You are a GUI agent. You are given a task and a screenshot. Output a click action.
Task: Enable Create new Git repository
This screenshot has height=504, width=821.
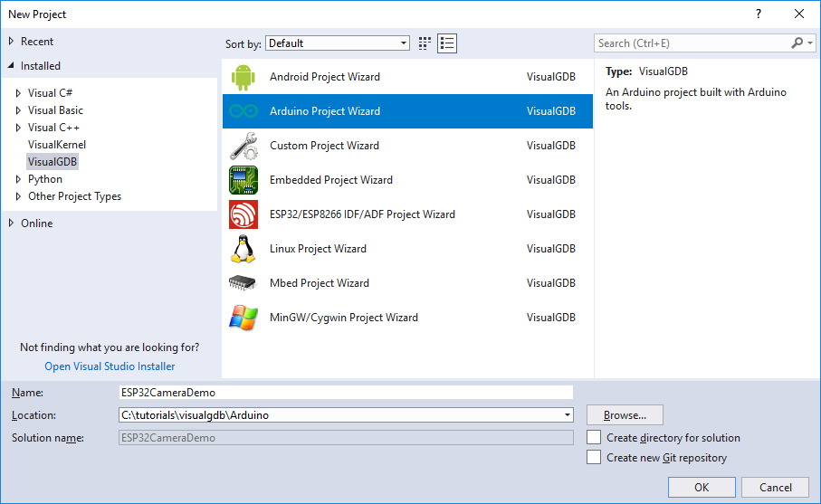594,458
